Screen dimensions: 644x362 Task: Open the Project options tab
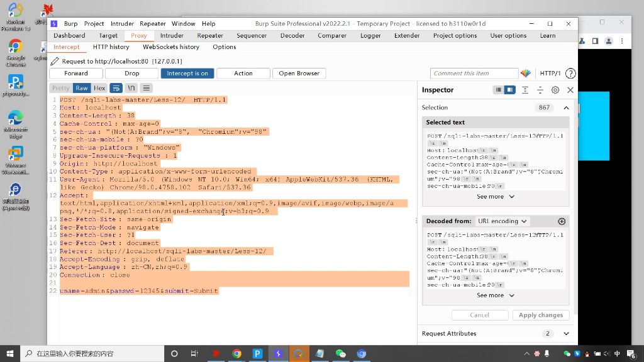tap(455, 36)
